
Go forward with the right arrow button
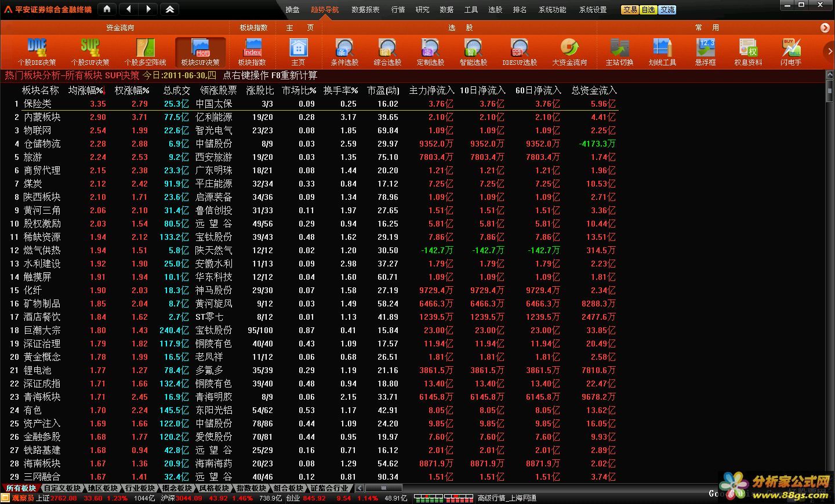coord(148,9)
